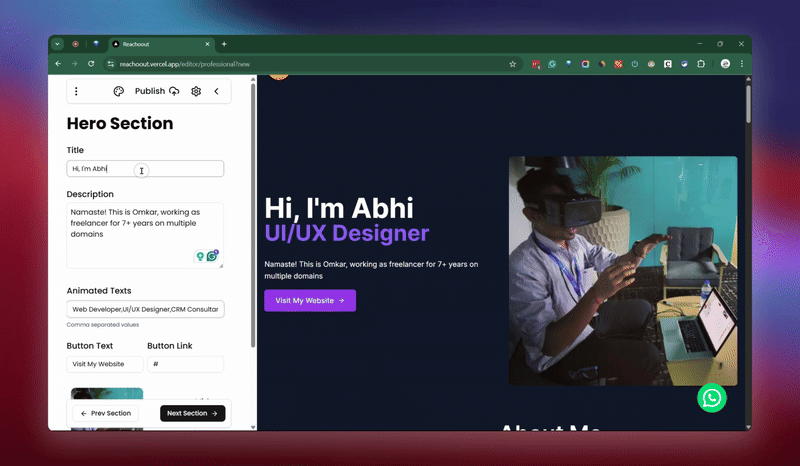The height and width of the screenshot is (466, 800).
Task: Open the tab search dropdown arrow
Action: point(57,44)
